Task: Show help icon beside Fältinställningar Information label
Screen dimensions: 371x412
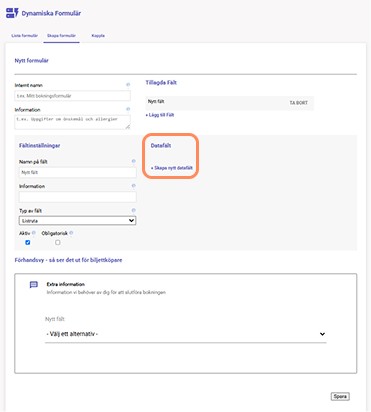Action: point(134,186)
